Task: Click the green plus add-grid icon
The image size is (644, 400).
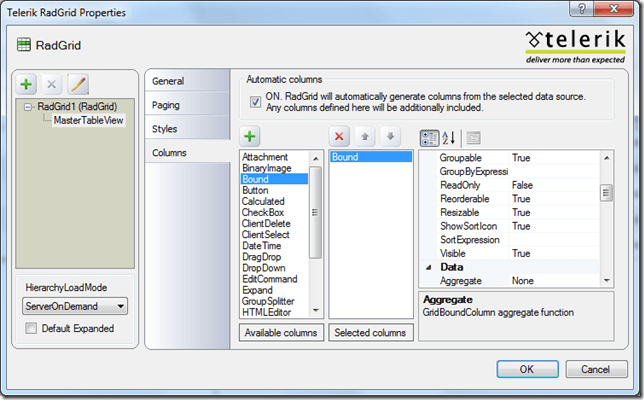Action: pyautogui.click(x=26, y=84)
